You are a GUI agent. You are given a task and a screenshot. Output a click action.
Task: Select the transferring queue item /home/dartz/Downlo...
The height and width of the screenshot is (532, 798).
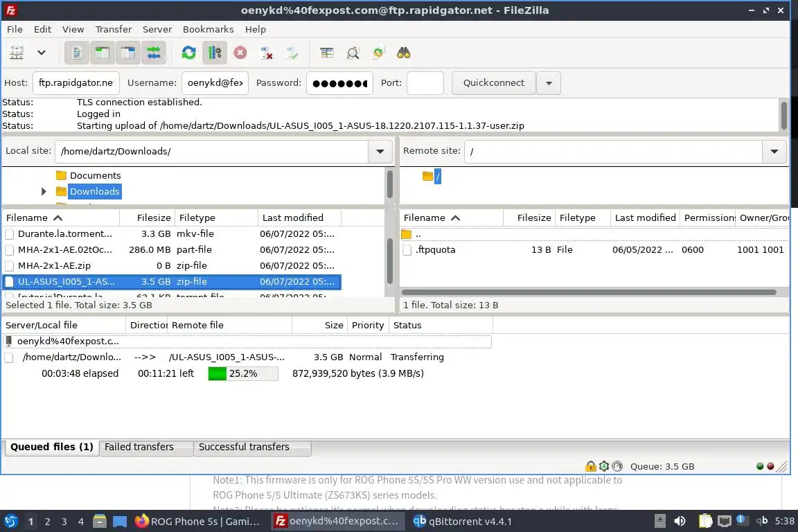click(247, 357)
